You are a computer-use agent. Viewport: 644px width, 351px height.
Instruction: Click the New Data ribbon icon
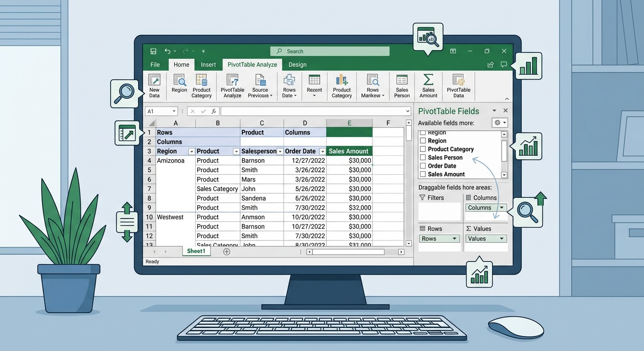(155, 80)
